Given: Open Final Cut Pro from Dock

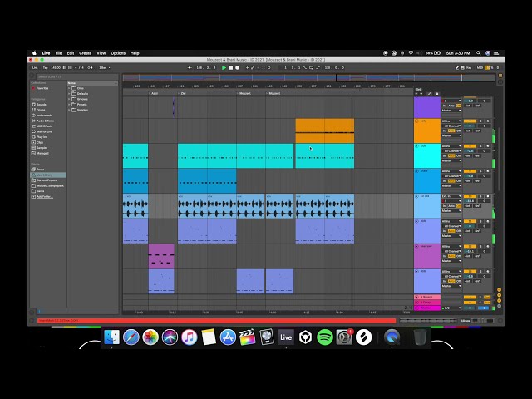Looking at the screenshot, I should pos(248,337).
